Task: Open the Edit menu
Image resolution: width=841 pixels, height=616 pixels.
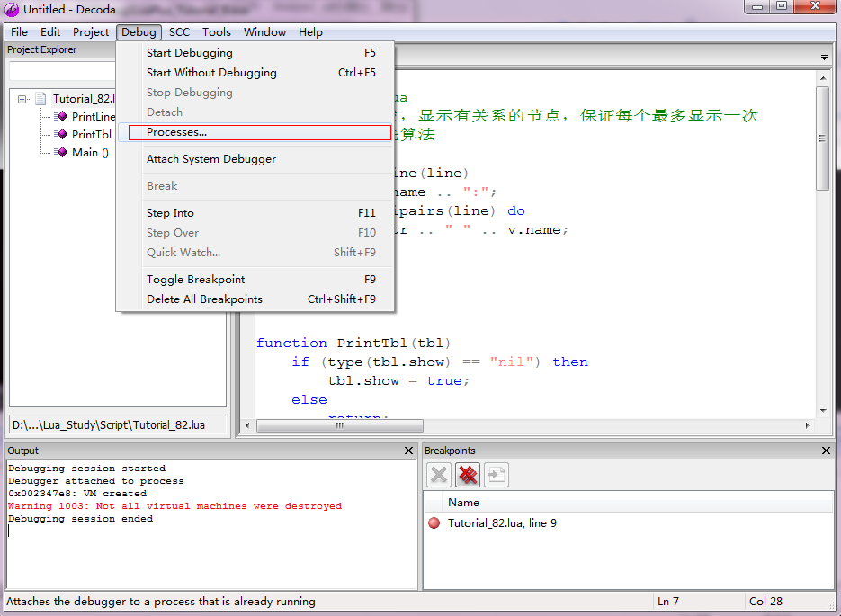Action: pyautogui.click(x=50, y=32)
